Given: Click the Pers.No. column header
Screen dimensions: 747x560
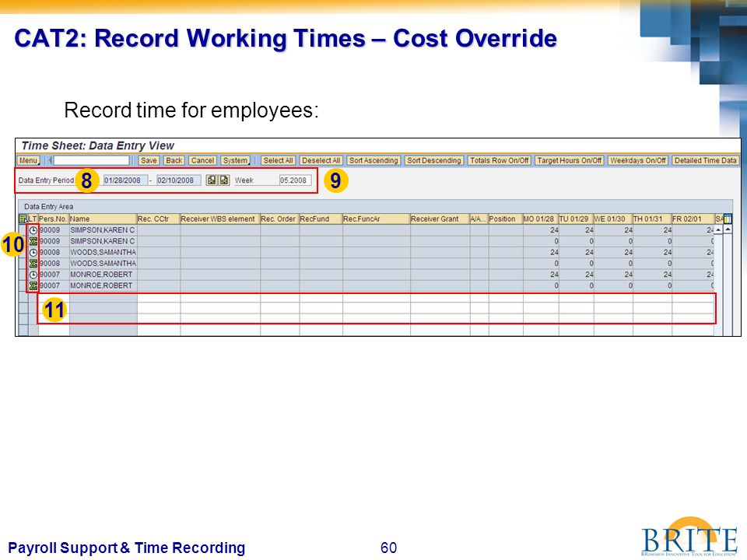Looking at the screenshot, I should [54, 219].
